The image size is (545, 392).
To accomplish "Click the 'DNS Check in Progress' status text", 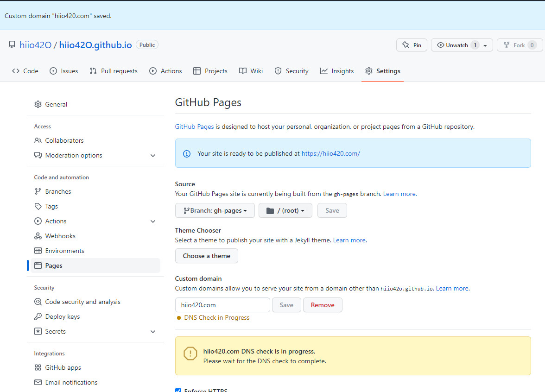I will tap(217, 318).
